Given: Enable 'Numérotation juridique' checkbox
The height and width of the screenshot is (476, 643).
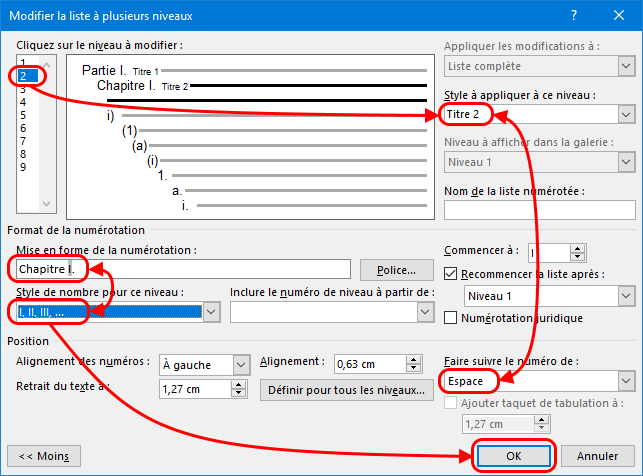Looking at the screenshot, I should pyautogui.click(x=450, y=318).
